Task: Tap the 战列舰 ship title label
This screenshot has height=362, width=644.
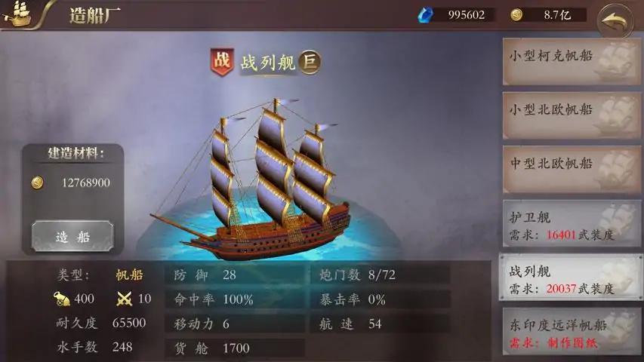Action: (x=268, y=63)
